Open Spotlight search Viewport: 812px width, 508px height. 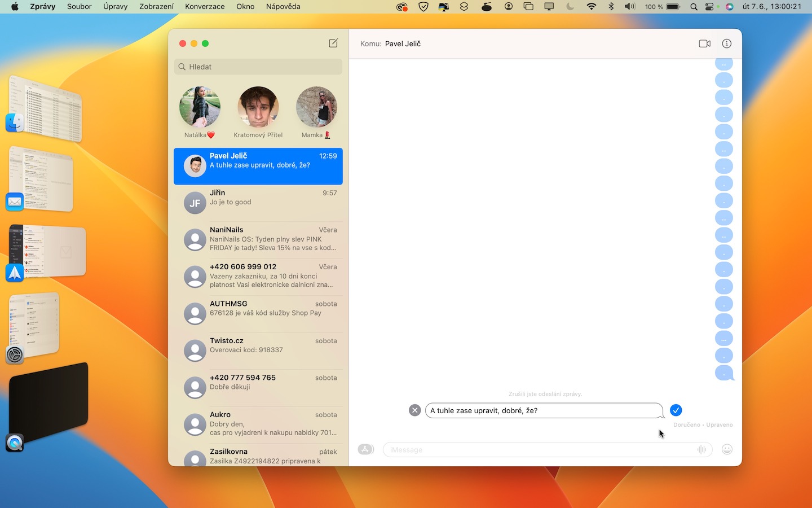(694, 7)
